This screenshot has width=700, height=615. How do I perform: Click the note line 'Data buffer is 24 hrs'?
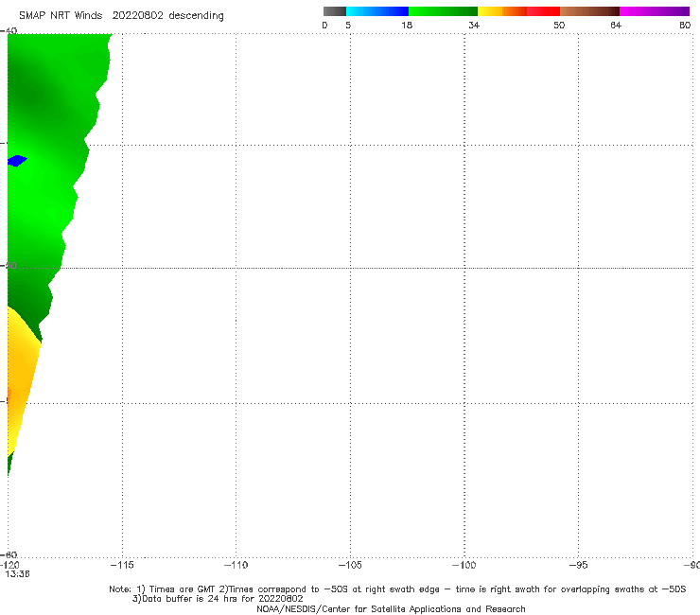[218, 599]
